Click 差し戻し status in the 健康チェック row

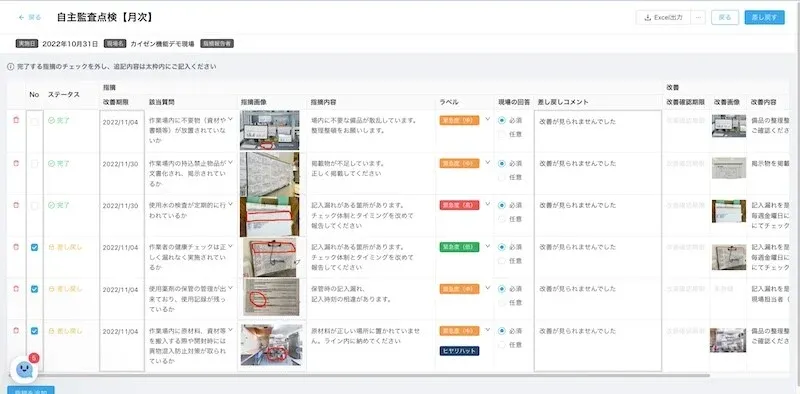click(x=65, y=247)
